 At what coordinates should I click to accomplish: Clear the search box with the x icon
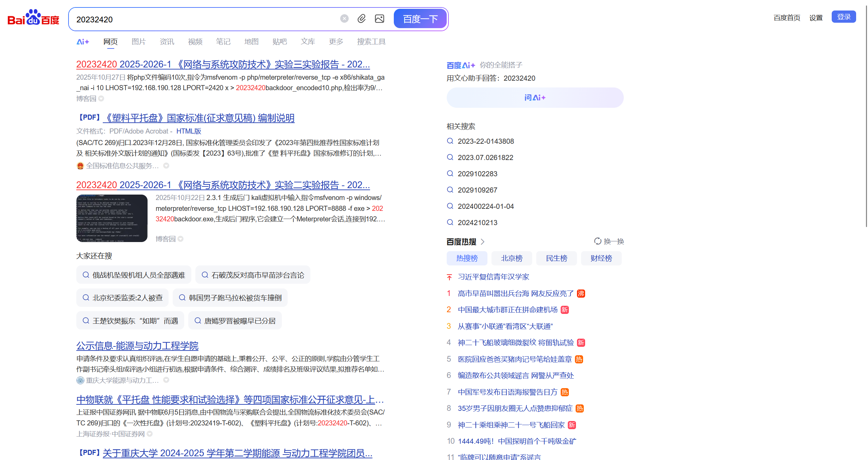[x=344, y=19]
